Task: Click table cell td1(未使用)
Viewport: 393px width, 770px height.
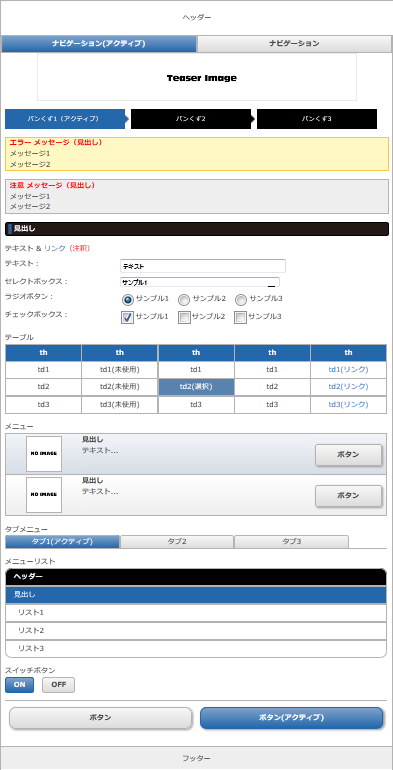Action: click(x=120, y=369)
